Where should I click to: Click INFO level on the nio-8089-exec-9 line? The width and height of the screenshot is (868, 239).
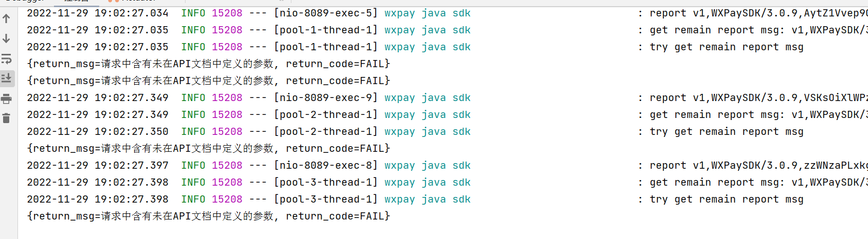(x=193, y=98)
